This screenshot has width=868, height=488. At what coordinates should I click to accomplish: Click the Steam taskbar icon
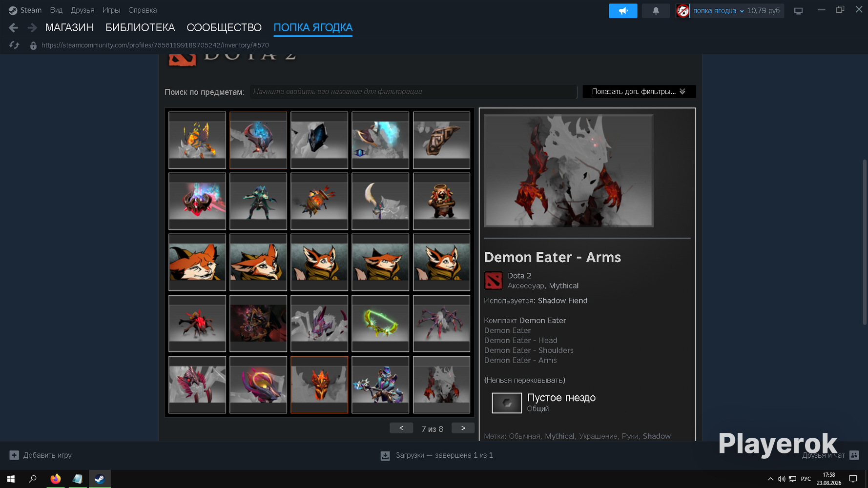(x=100, y=479)
